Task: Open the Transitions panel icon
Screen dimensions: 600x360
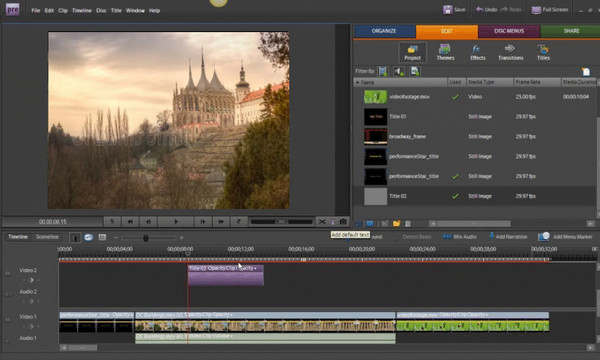Action: (x=510, y=52)
